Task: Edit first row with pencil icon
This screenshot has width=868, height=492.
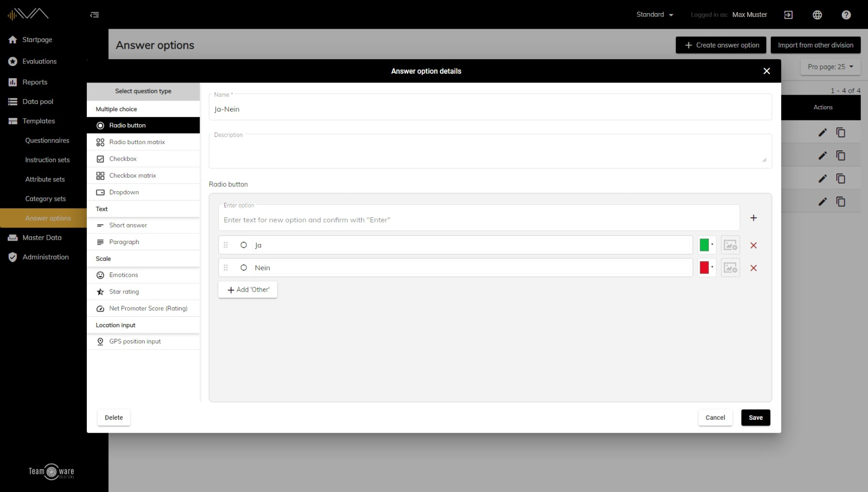Action: click(822, 132)
